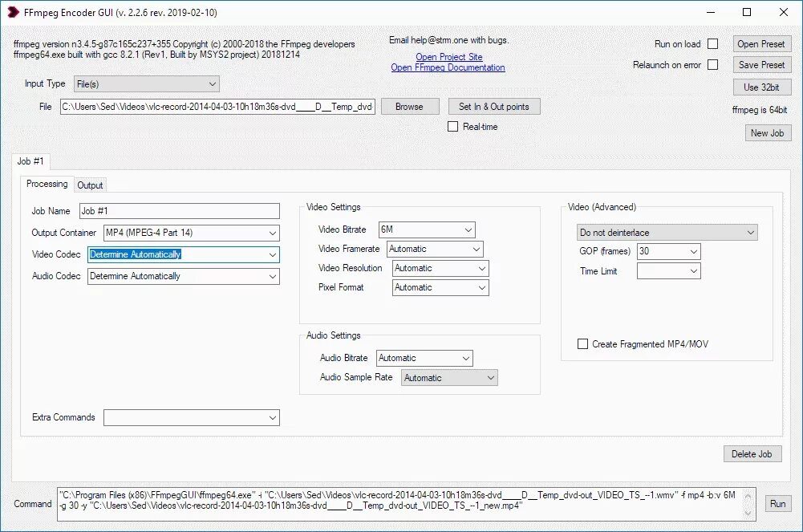Click the ffmpeg version copyright text
Screen dimensions: 803x532
pos(185,44)
